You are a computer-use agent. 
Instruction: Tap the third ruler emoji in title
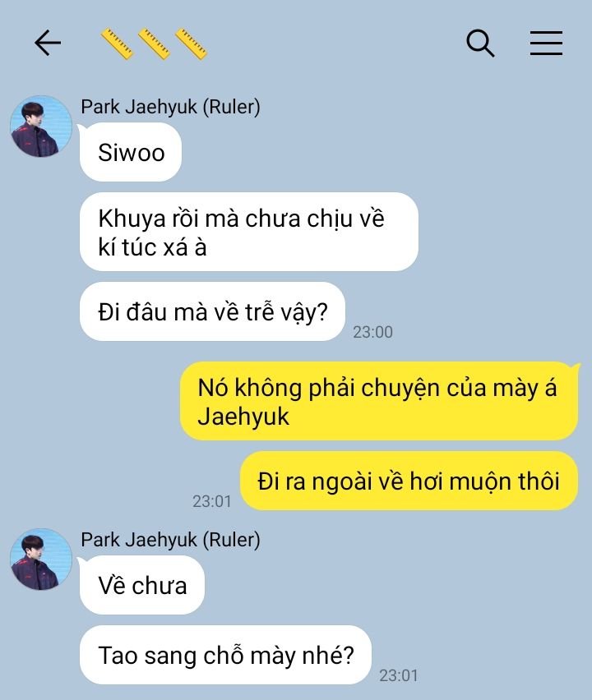tap(192, 44)
